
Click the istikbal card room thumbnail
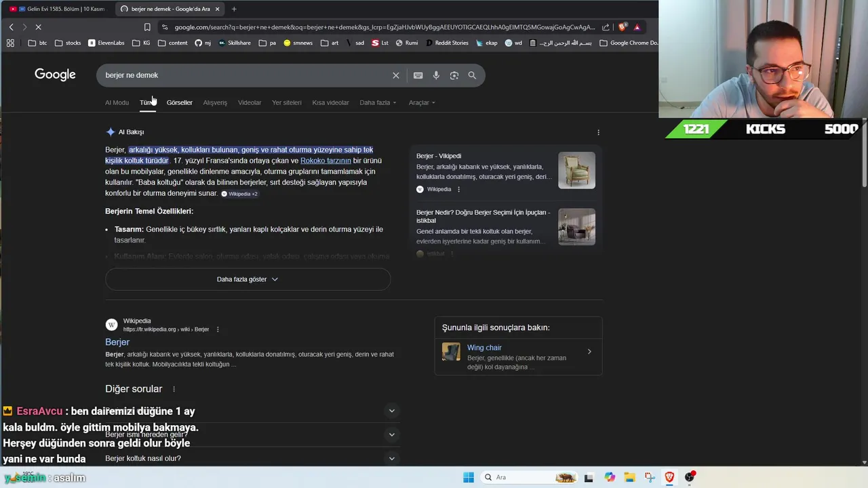pos(576,226)
